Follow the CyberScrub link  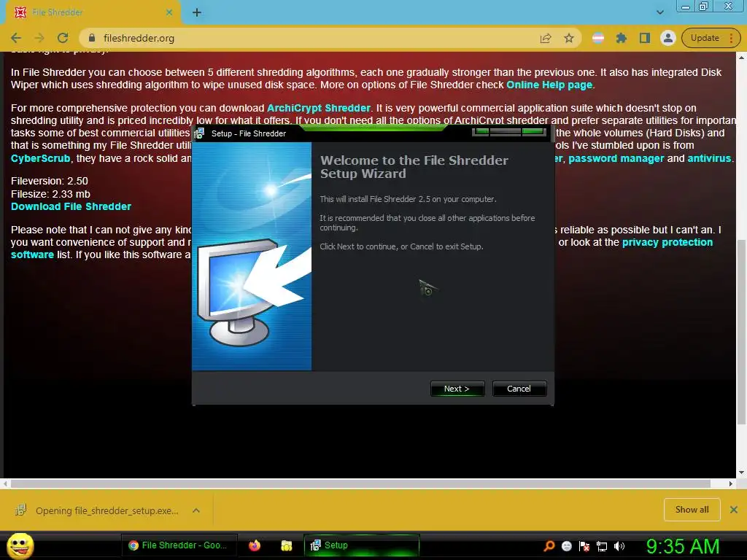pyautogui.click(x=41, y=158)
